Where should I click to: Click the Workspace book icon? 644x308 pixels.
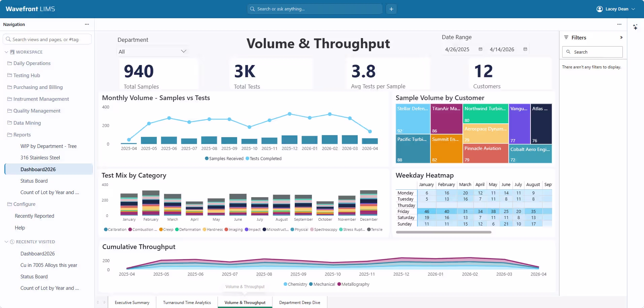click(x=12, y=52)
